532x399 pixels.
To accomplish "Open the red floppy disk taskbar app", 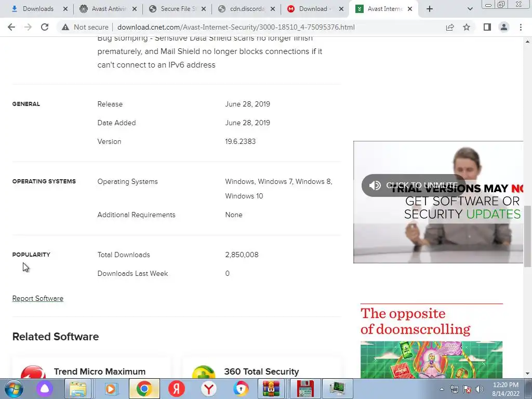I will [305, 389].
